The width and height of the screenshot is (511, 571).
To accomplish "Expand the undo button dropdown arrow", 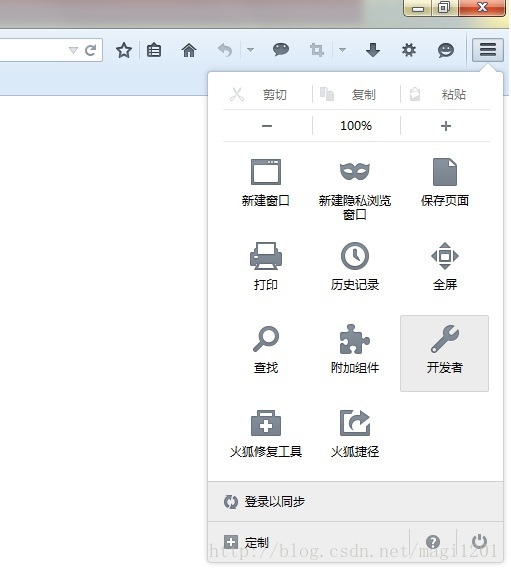I will click(x=250, y=50).
